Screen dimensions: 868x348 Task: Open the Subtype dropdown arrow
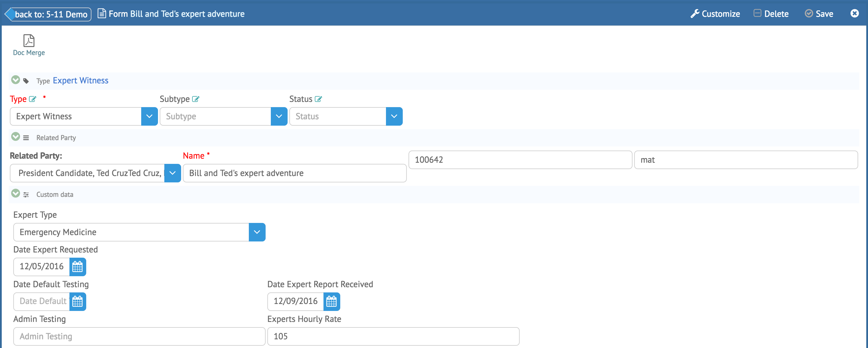279,116
